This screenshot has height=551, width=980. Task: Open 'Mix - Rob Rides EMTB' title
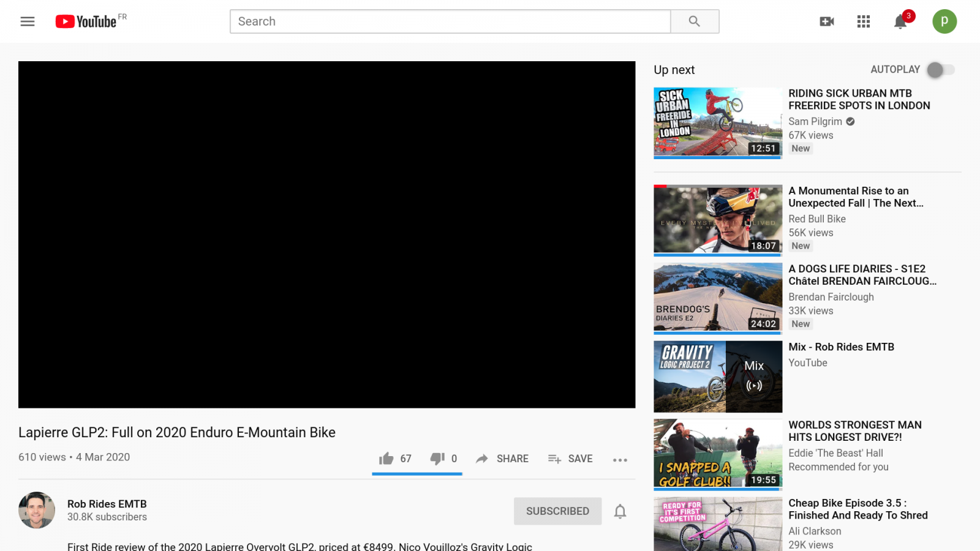[x=841, y=347]
